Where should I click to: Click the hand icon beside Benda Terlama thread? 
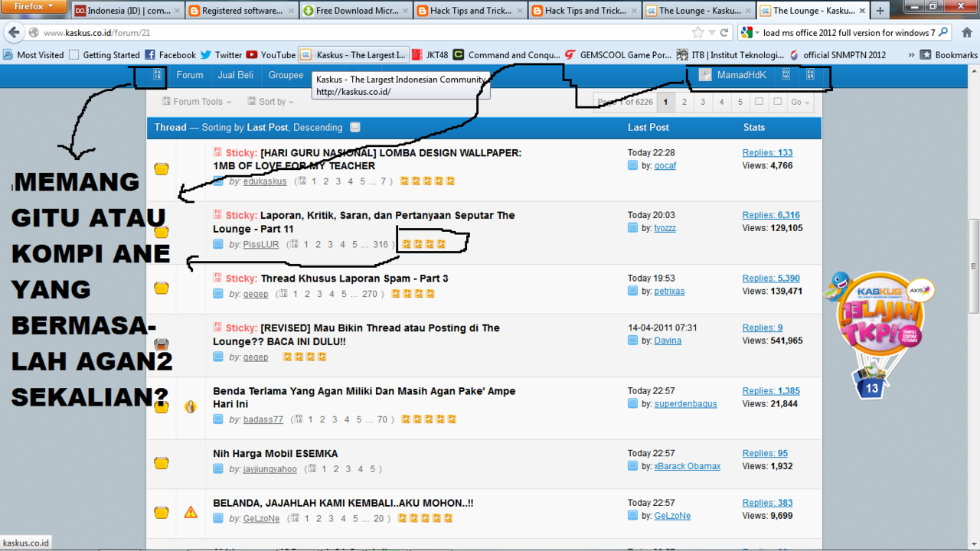tap(191, 407)
